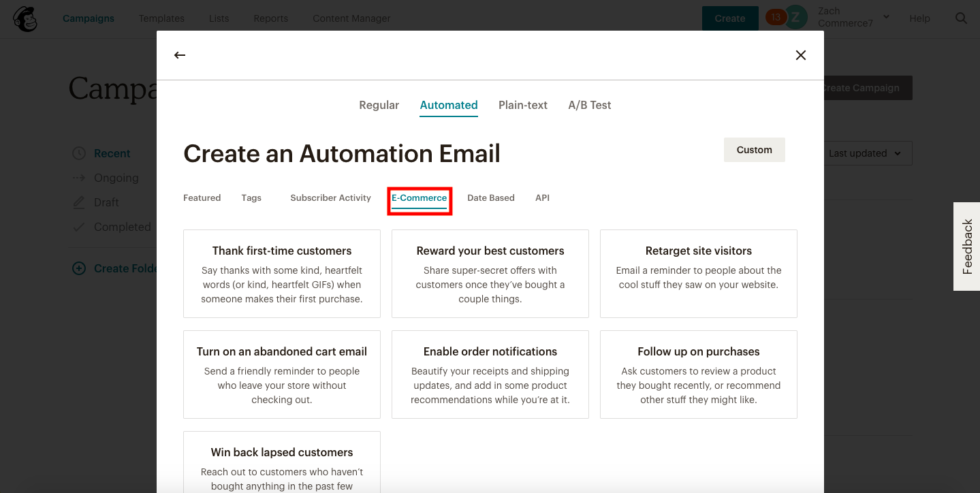Click the Mailchimp Freddie logo

(25, 18)
